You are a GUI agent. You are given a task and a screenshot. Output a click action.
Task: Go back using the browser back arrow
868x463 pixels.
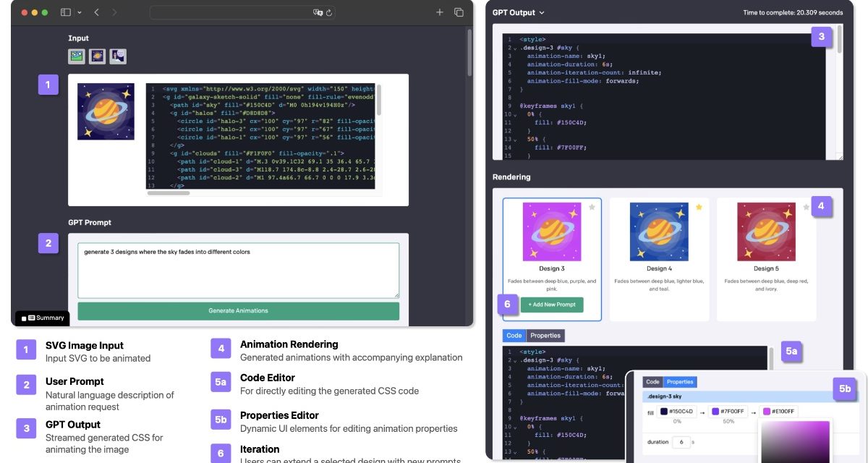click(x=96, y=12)
